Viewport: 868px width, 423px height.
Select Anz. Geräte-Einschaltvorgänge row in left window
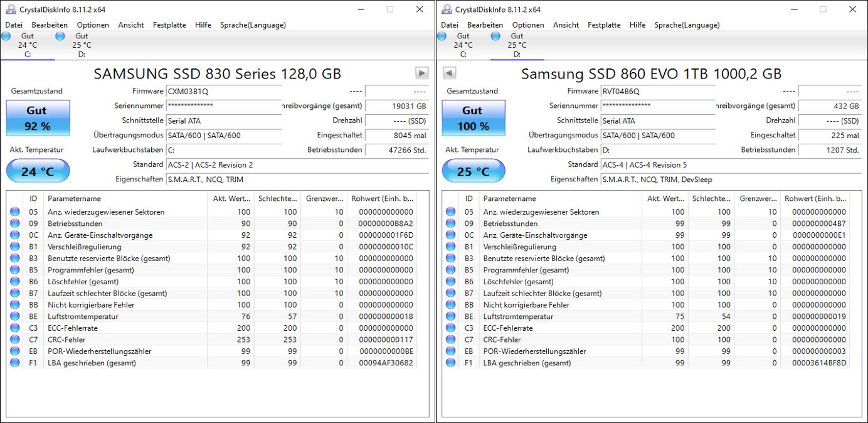(x=211, y=235)
